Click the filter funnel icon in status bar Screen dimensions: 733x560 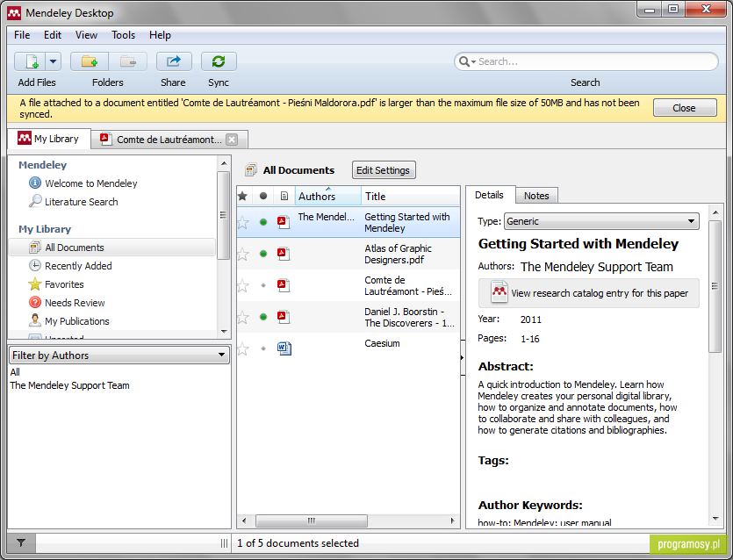21,542
